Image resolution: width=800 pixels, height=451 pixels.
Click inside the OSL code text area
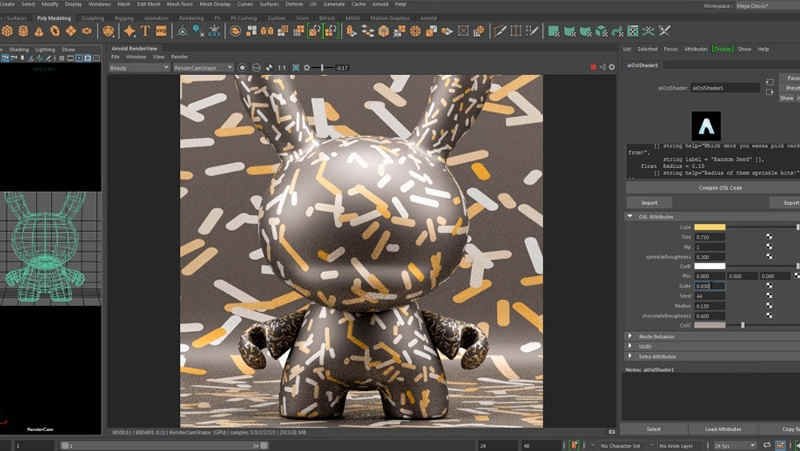713,160
